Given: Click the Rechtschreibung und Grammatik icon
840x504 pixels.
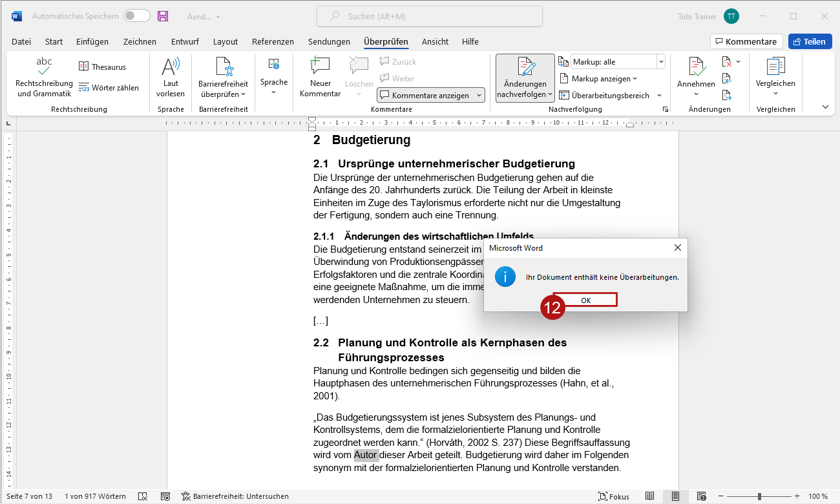Looking at the screenshot, I should [44, 67].
